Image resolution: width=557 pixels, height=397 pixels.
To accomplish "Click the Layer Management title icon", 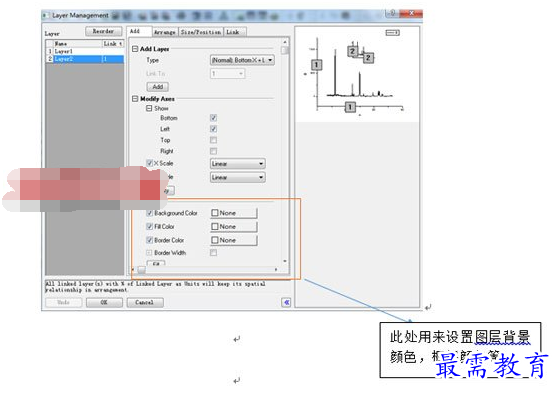I will click(x=46, y=15).
